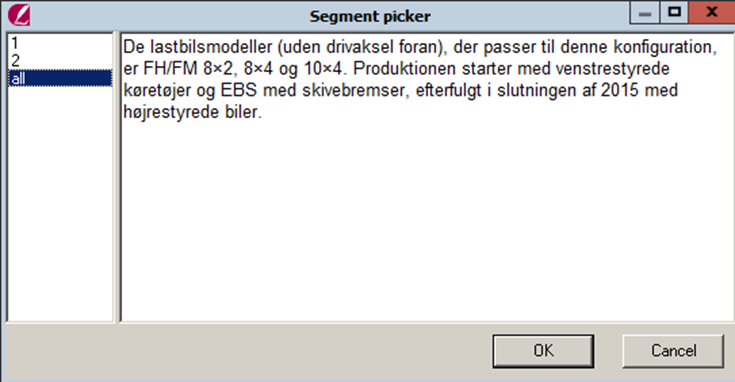The width and height of the screenshot is (735, 382).
Task: Close the Segment picker dialog
Action: tap(712, 12)
